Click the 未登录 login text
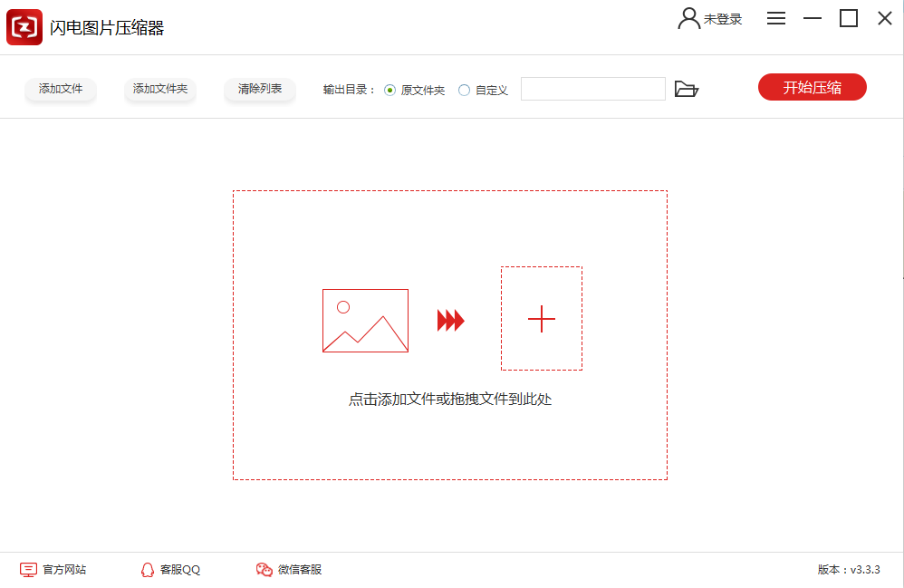This screenshot has height=588, width=904. 723,20
